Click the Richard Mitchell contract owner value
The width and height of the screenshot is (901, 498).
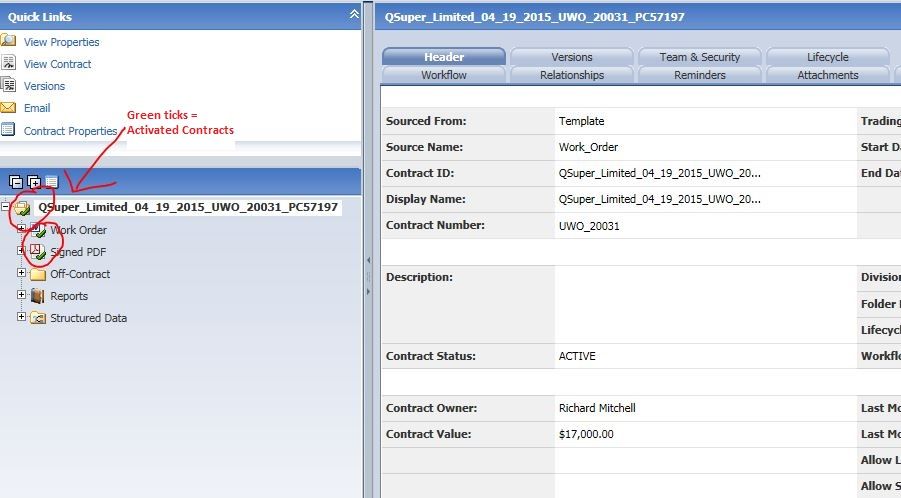(x=597, y=408)
